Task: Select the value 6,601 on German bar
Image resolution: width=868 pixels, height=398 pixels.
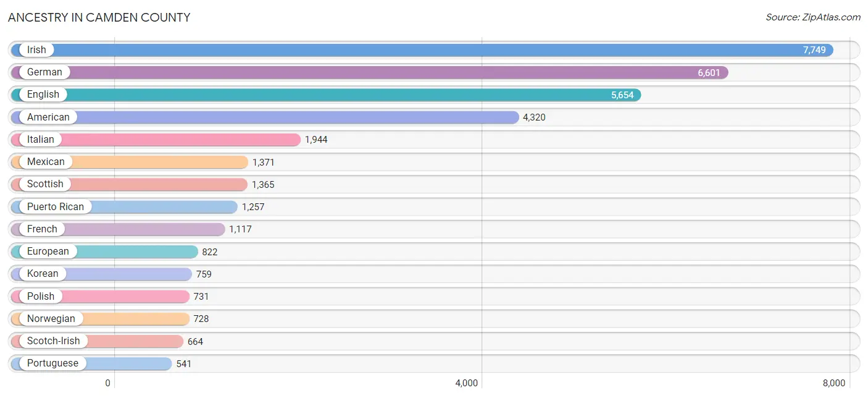Action: click(x=709, y=73)
